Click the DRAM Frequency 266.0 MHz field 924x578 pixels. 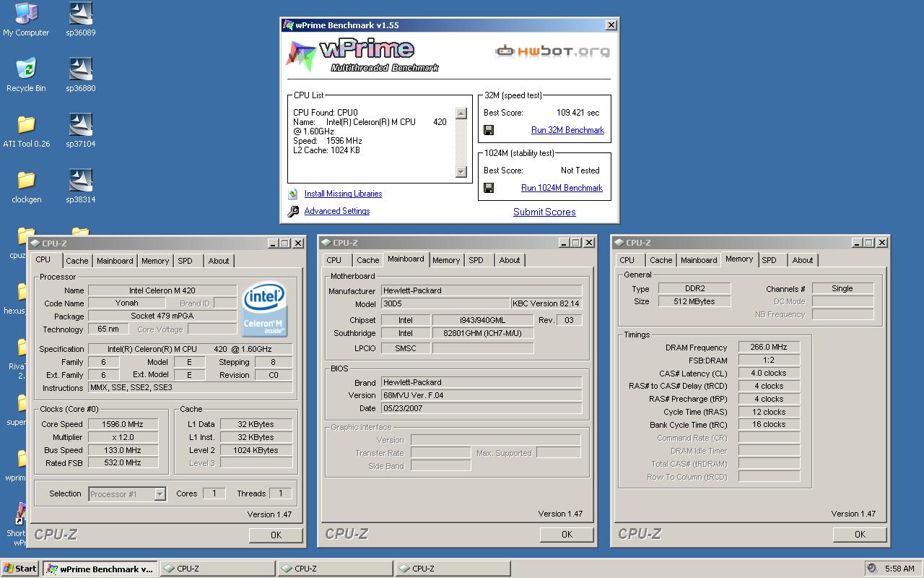pyautogui.click(x=769, y=347)
